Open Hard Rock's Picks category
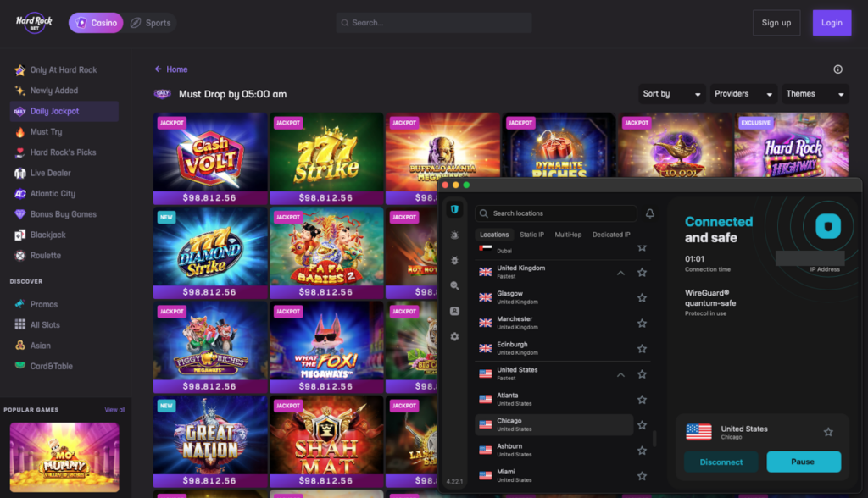This screenshot has height=498, width=868. click(64, 152)
